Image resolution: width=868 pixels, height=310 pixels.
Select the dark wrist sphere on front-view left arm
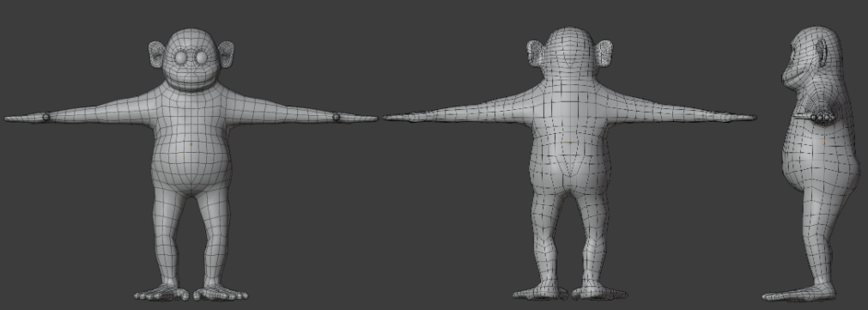[46, 118]
